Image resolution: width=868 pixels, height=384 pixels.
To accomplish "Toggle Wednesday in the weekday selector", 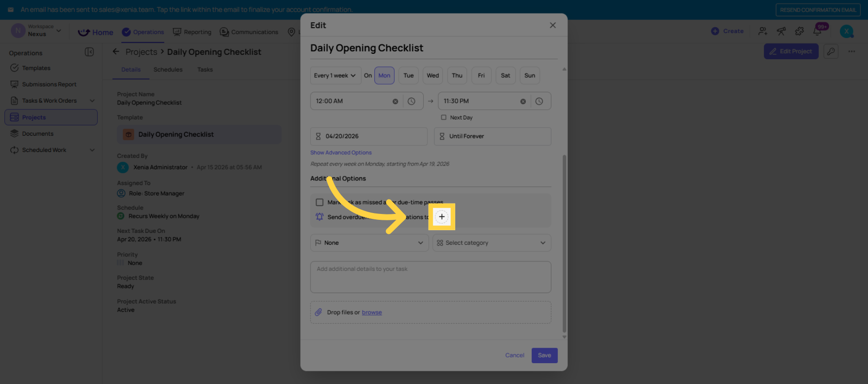I will [433, 76].
